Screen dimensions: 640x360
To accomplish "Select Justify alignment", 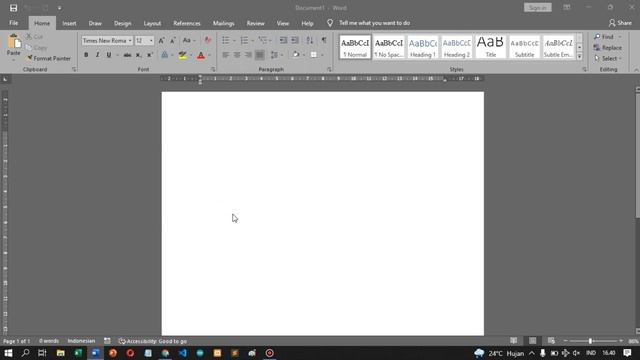I will (260, 55).
